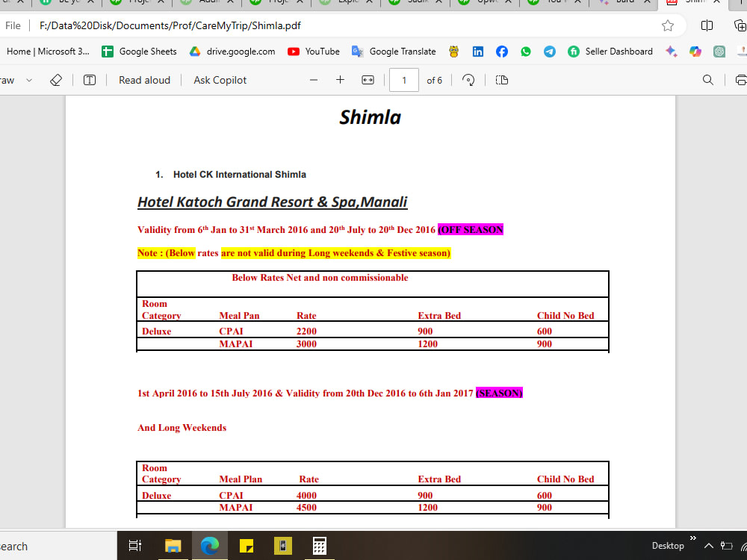Click the 2200 rate cell

click(306, 331)
